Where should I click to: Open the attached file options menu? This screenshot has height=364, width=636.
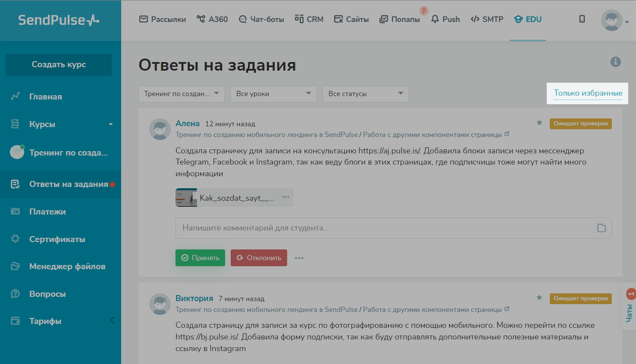[x=285, y=197]
